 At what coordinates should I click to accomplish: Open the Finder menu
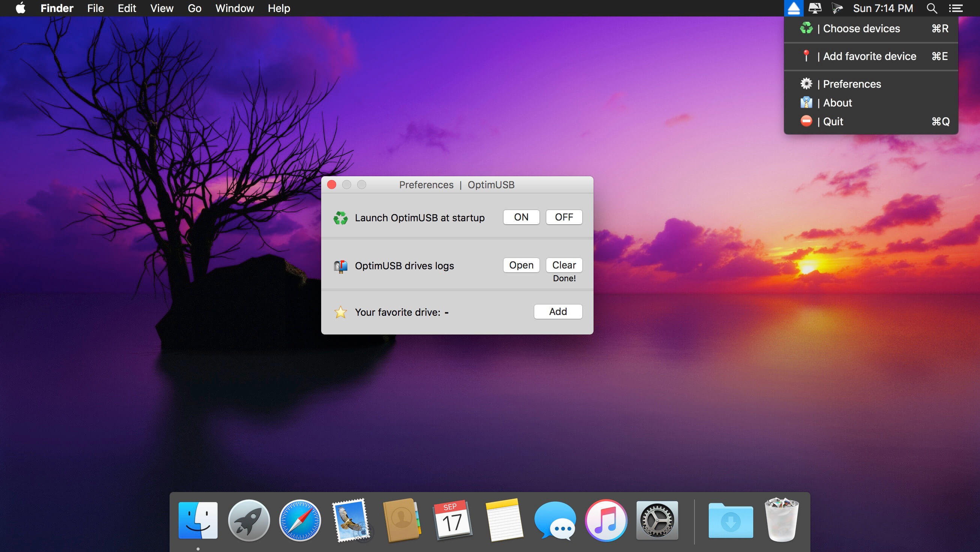[x=57, y=8]
